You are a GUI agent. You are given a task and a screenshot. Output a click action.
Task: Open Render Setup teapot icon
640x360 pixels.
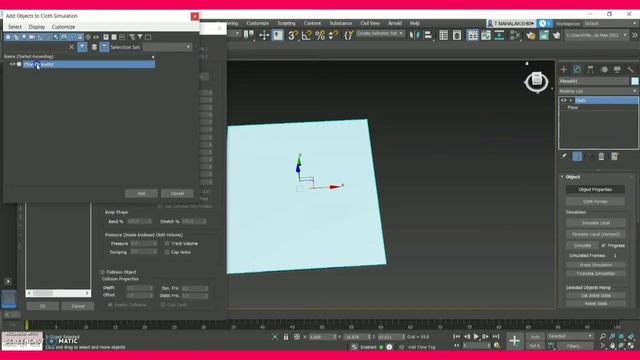[531, 36]
